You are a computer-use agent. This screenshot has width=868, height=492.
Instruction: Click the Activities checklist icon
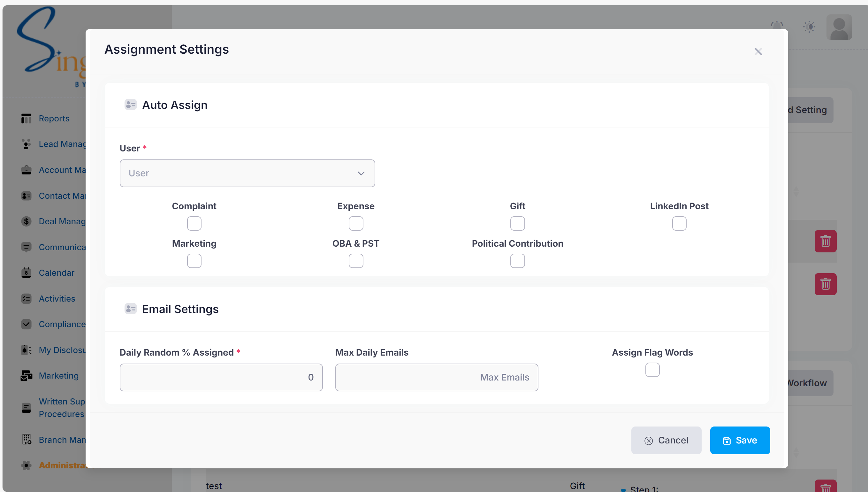(x=26, y=299)
